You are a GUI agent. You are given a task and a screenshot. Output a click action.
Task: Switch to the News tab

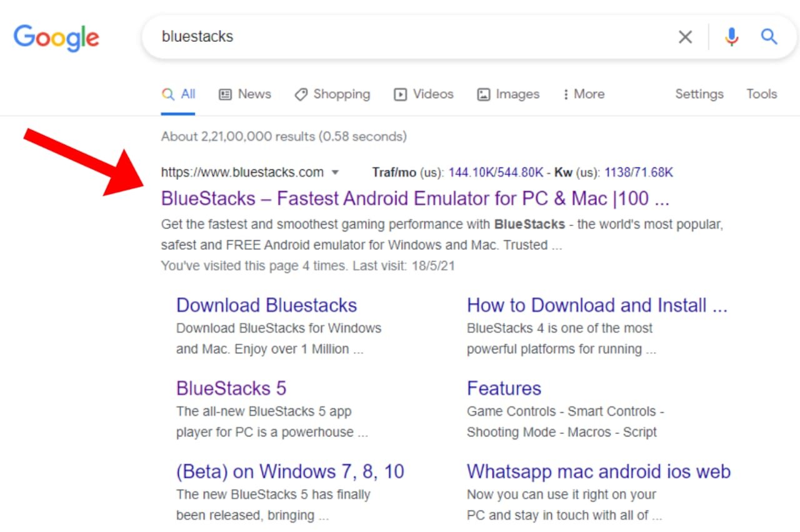click(x=244, y=94)
